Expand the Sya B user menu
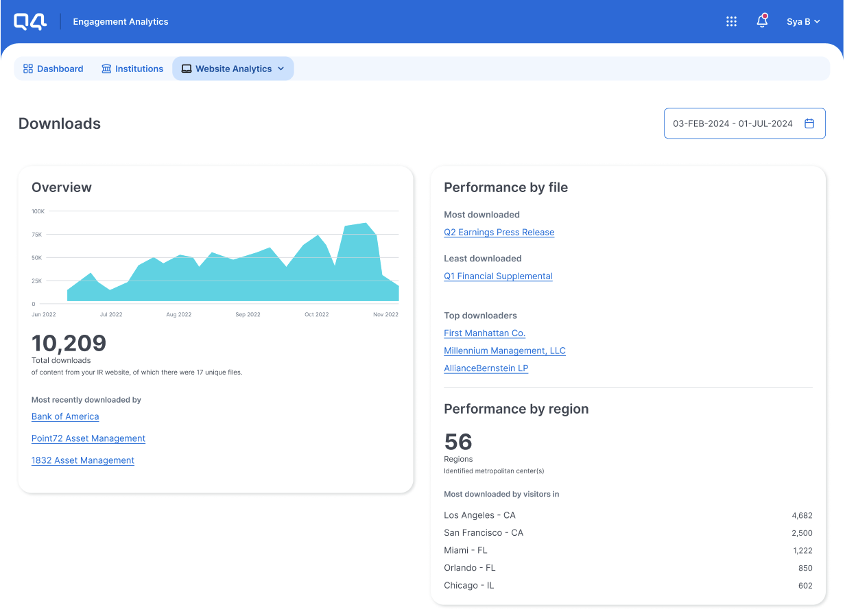This screenshot has height=616, width=845. [803, 22]
